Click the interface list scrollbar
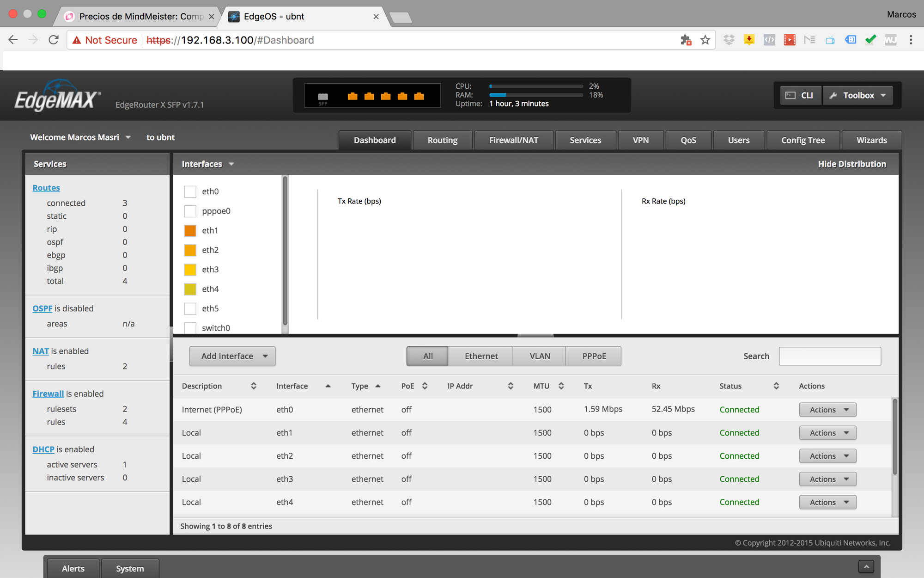 point(285,250)
